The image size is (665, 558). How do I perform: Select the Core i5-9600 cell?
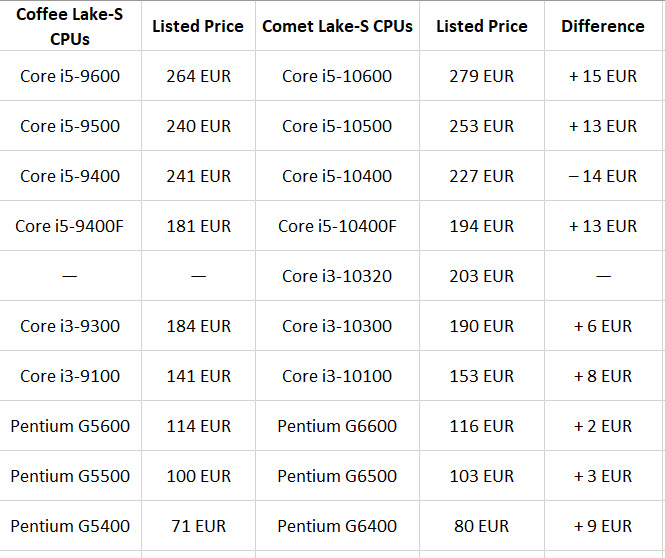pos(70,76)
